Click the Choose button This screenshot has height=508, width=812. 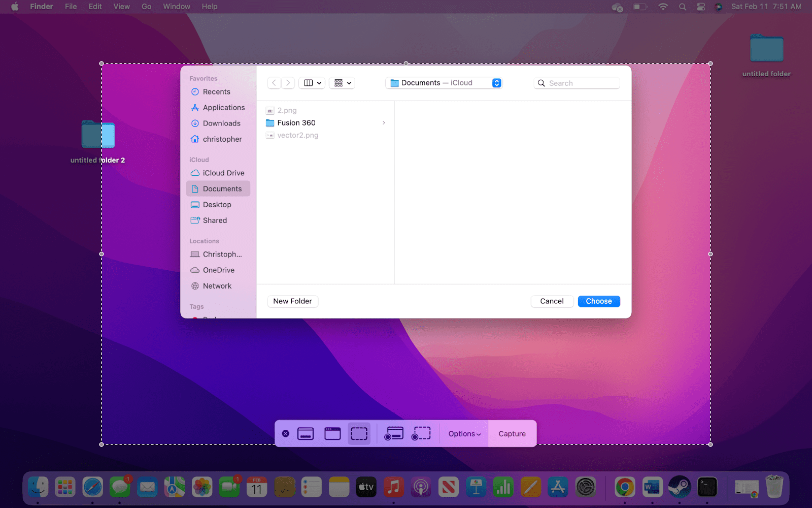coord(599,301)
